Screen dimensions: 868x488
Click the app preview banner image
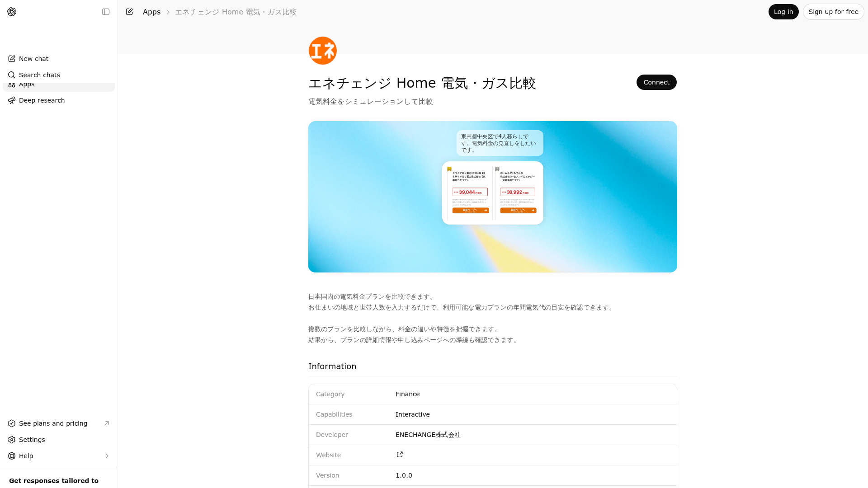pos(493,197)
